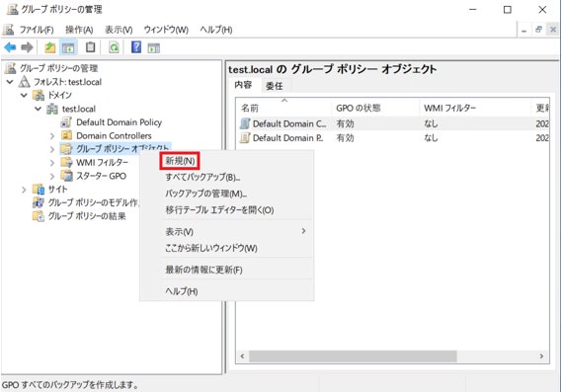Open the 操作(A) menu
Screen dimensions: 563x392
click(79, 30)
